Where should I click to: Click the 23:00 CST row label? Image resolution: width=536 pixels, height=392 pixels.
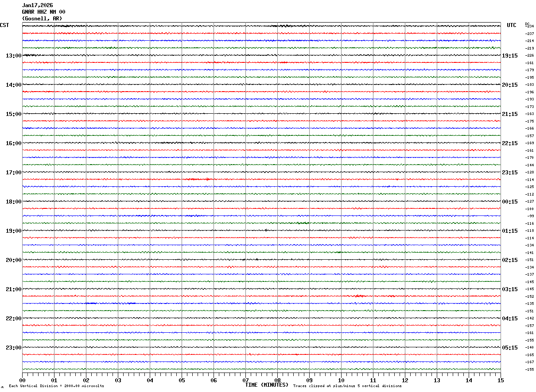13,348
